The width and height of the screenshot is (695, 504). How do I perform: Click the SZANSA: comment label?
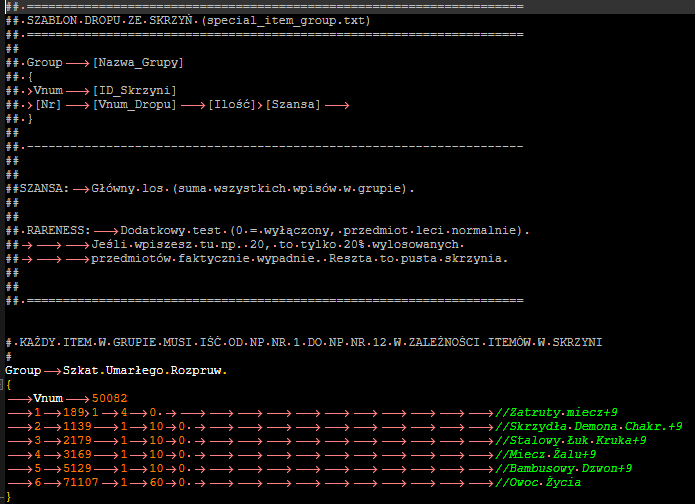pos(44,188)
